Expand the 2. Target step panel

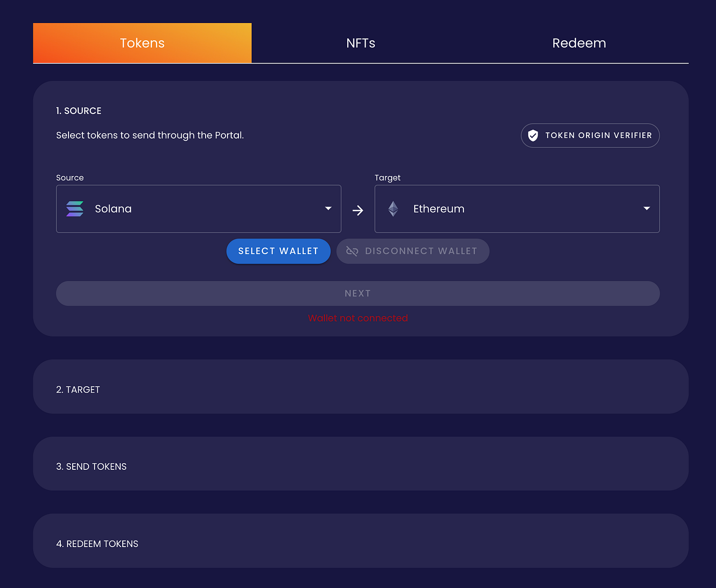tap(361, 387)
